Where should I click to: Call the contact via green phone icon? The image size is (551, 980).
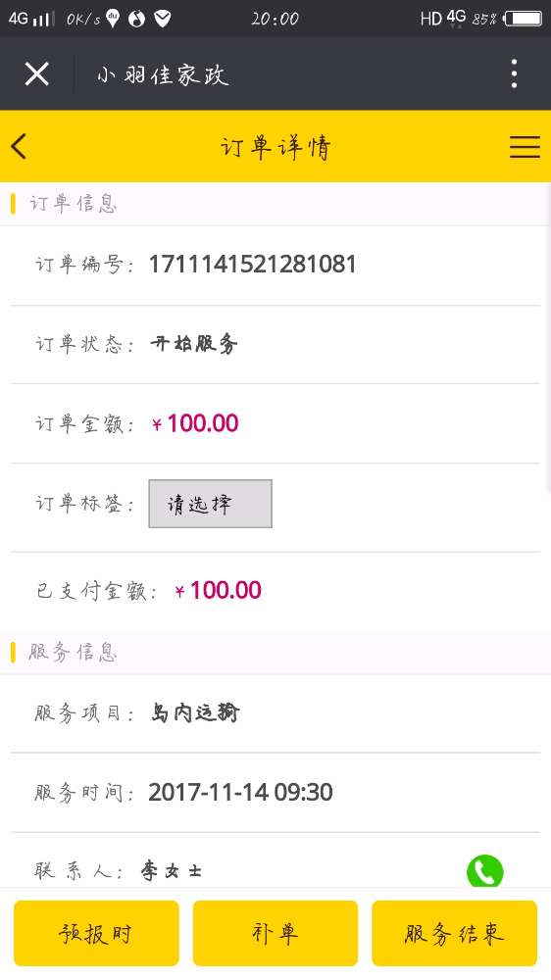click(484, 871)
